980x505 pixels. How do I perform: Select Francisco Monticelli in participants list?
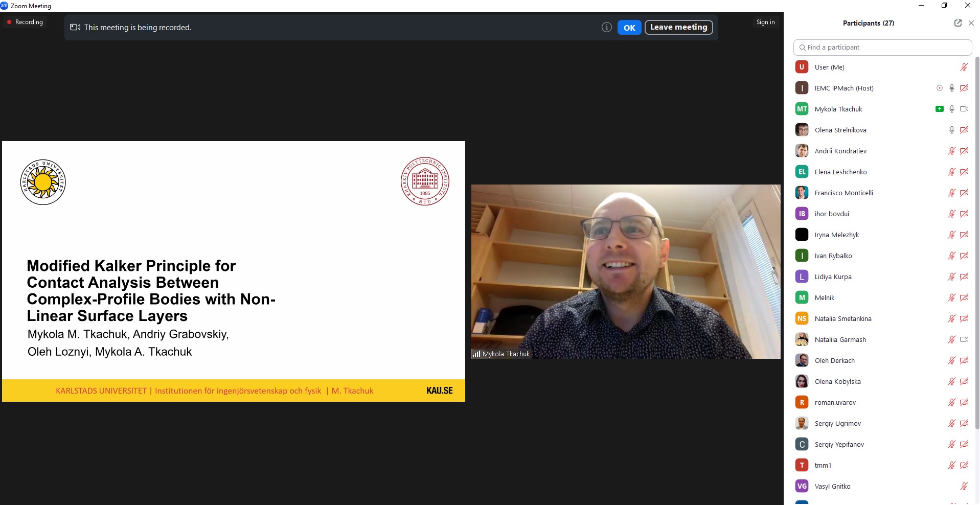click(844, 193)
